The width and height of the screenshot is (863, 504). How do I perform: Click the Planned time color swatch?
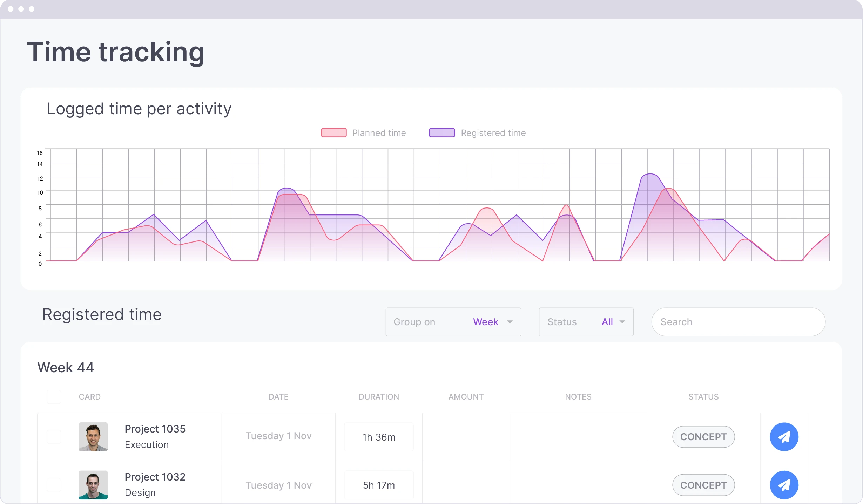[x=333, y=132]
